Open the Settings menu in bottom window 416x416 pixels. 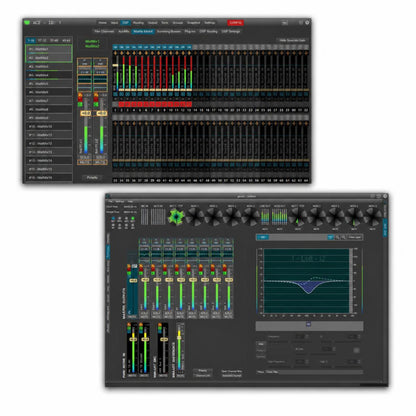[x=119, y=201]
